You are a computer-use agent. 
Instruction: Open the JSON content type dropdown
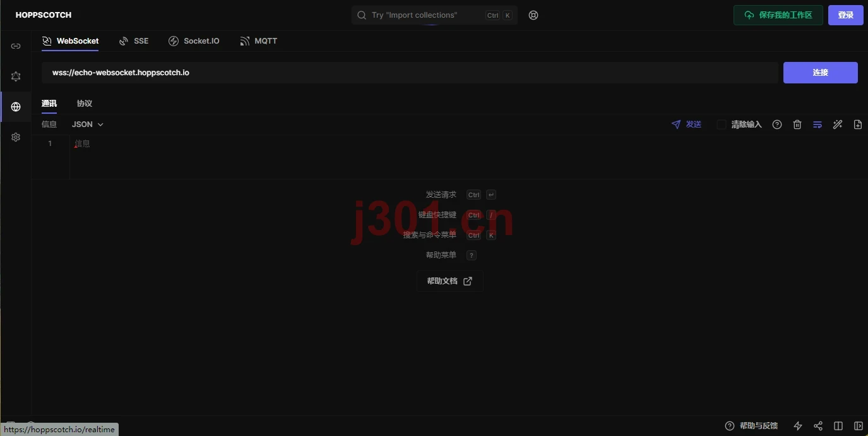(88, 124)
